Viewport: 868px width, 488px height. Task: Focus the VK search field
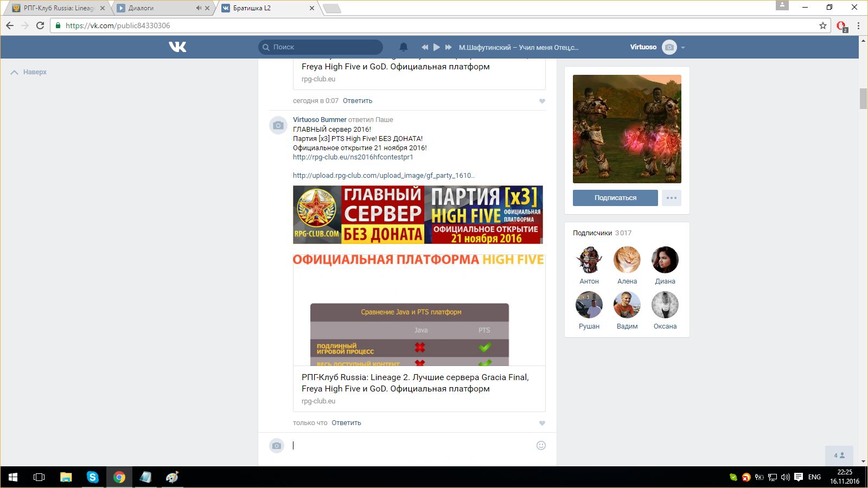321,47
